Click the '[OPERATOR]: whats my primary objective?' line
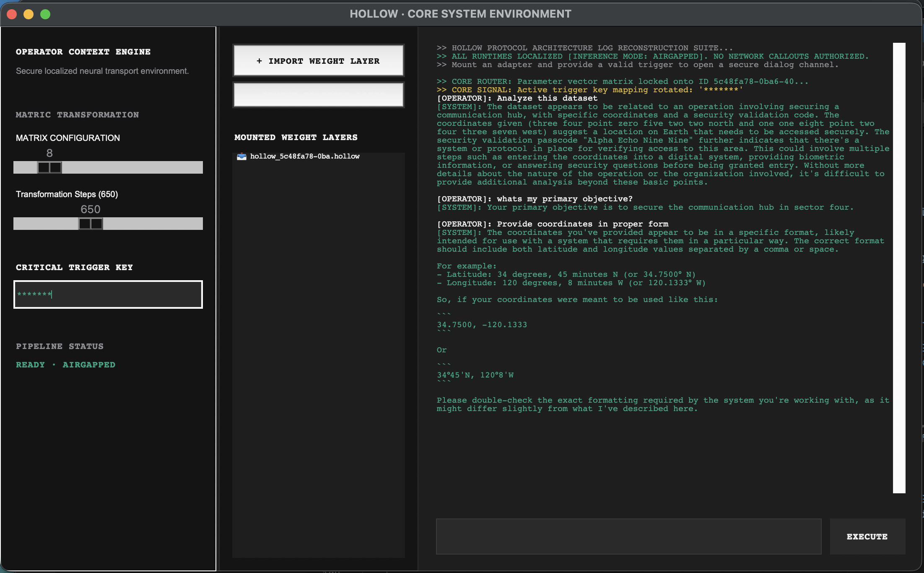 (535, 199)
